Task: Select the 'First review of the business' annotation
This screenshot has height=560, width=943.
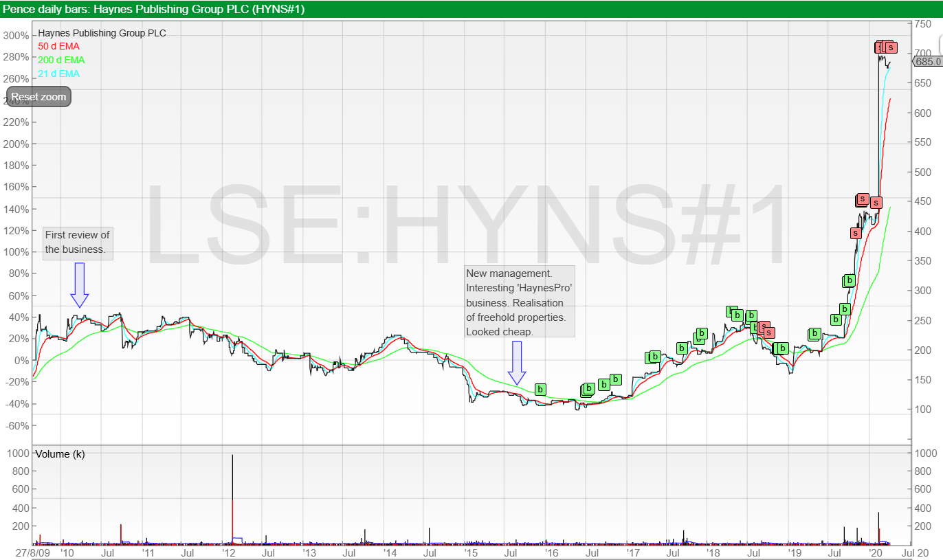Action: (x=78, y=243)
